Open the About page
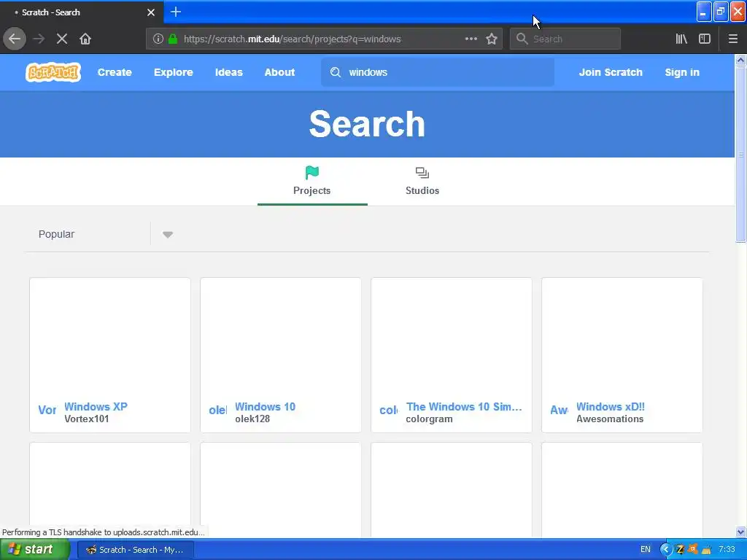Screen dimensions: 747x560 279,72
